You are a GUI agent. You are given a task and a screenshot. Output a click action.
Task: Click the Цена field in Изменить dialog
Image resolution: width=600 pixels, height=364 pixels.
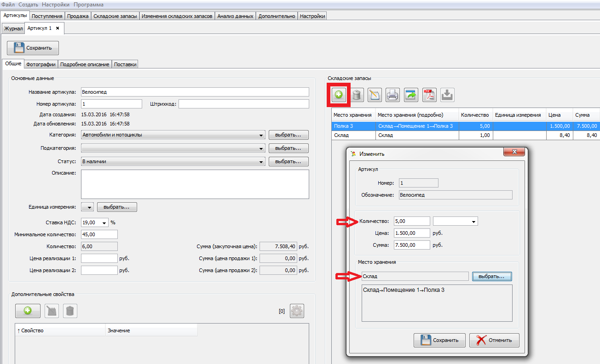click(412, 233)
